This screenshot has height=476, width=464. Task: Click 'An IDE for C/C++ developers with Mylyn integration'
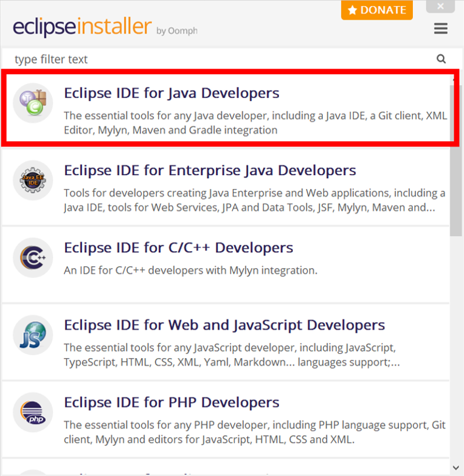(x=191, y=270)
